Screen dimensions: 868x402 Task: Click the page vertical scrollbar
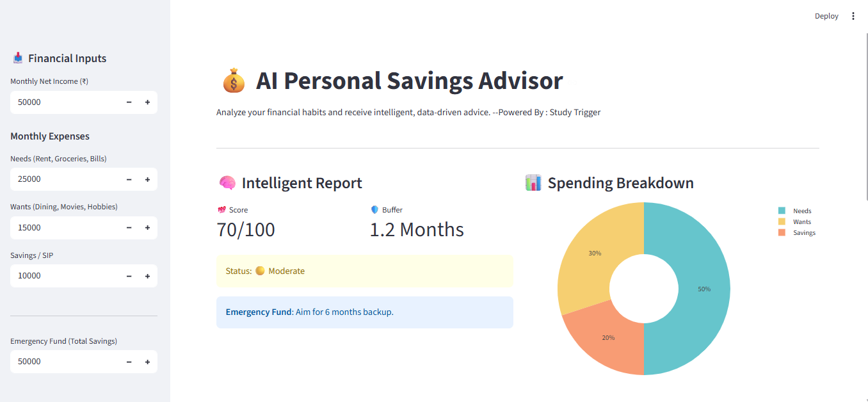pos(865,115)
